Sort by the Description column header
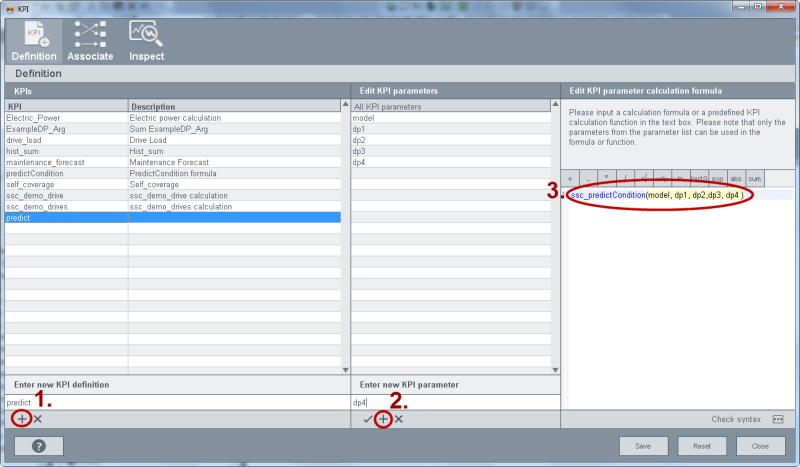This screenshot has width=800, height=467. (x=234, y=106)
